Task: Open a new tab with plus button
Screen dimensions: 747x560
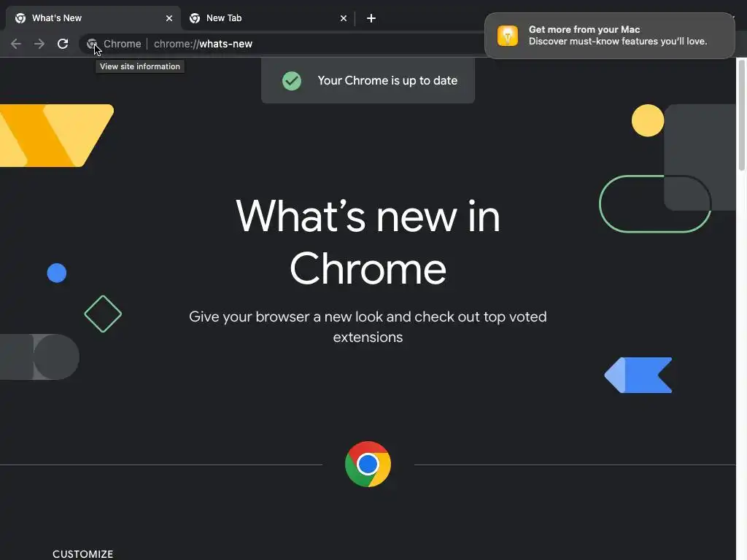Action: click(x=371, y=18)
